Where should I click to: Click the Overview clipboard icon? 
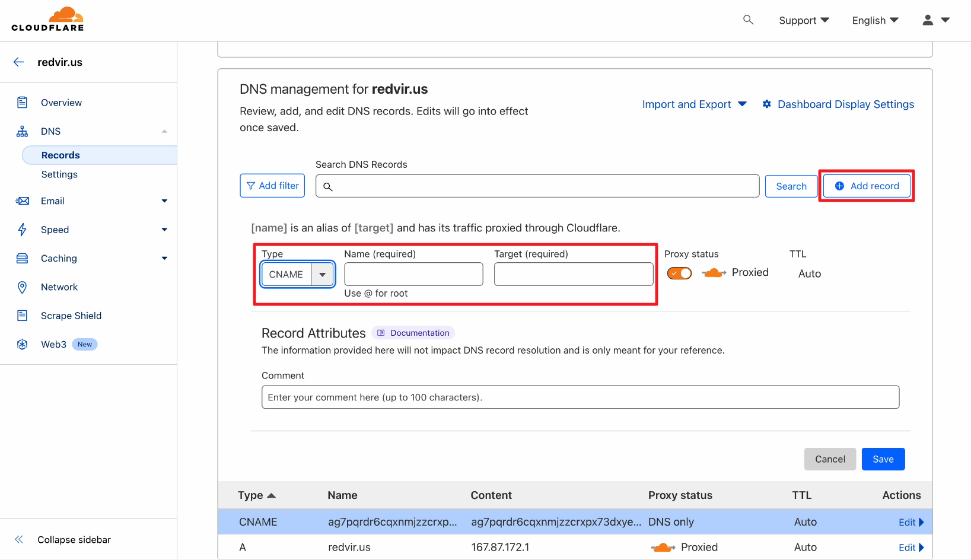(23, 103)
